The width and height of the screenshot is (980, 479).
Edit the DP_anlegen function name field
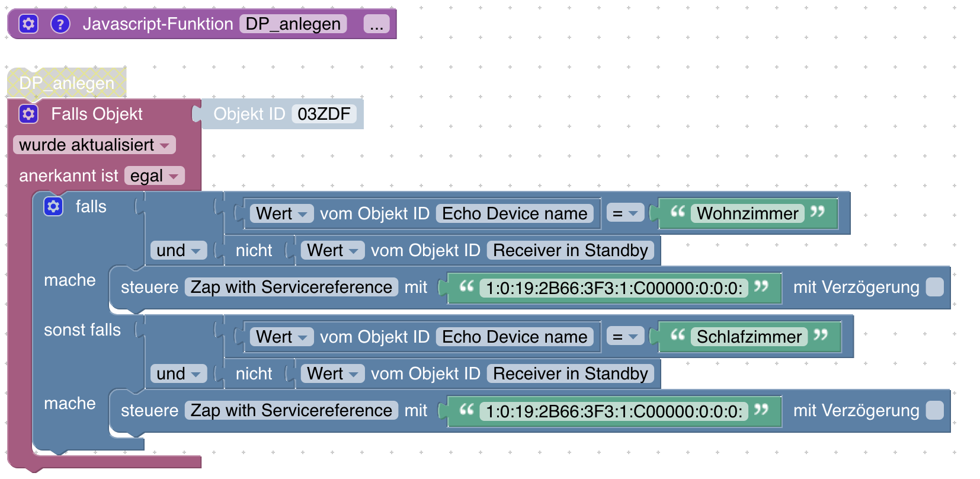(293, 24)
